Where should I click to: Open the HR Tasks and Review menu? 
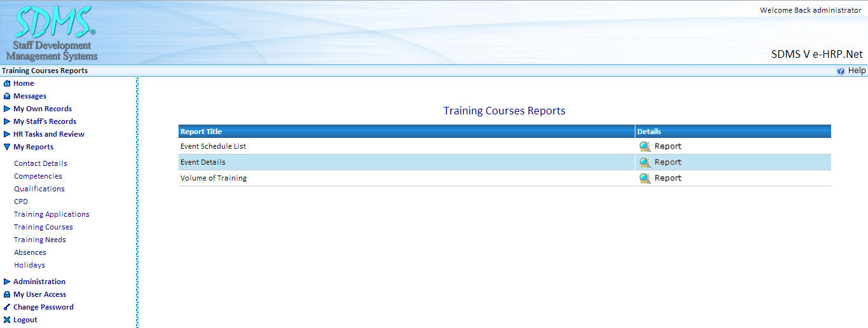click(x=49, y=134)
